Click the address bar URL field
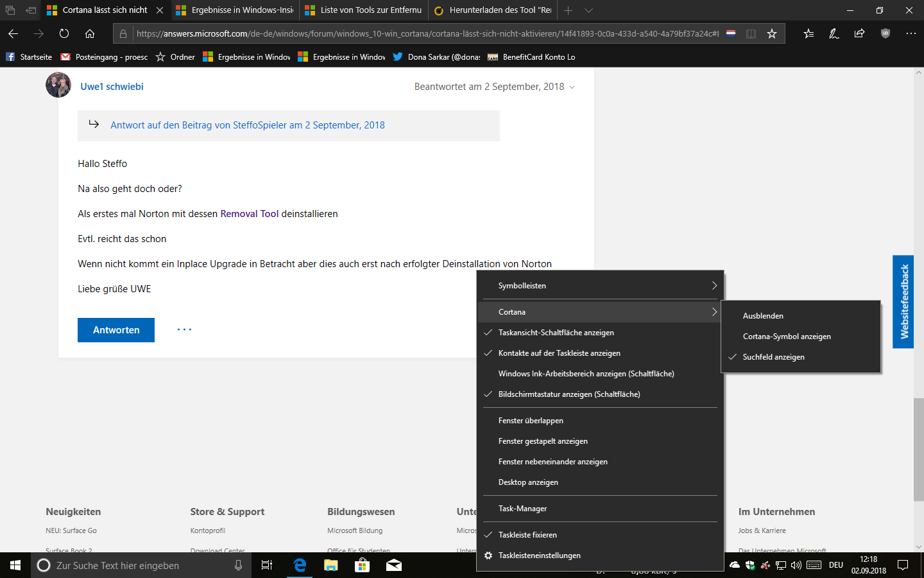Image resolution: width=924 pixels, height=578 pixels. click(427, 33)
